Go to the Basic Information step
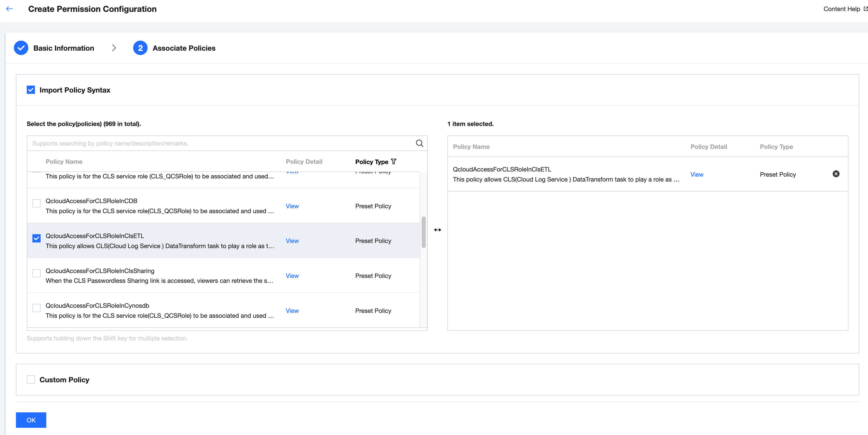 tap(64, 48)
